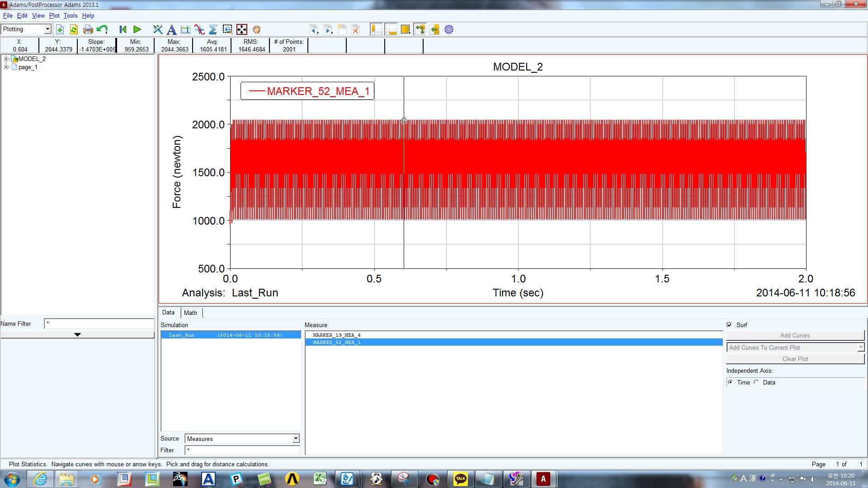This screenshot has height=488, width=868.
Task: Select the Time independent axis radio
Action: coord(731,382)
